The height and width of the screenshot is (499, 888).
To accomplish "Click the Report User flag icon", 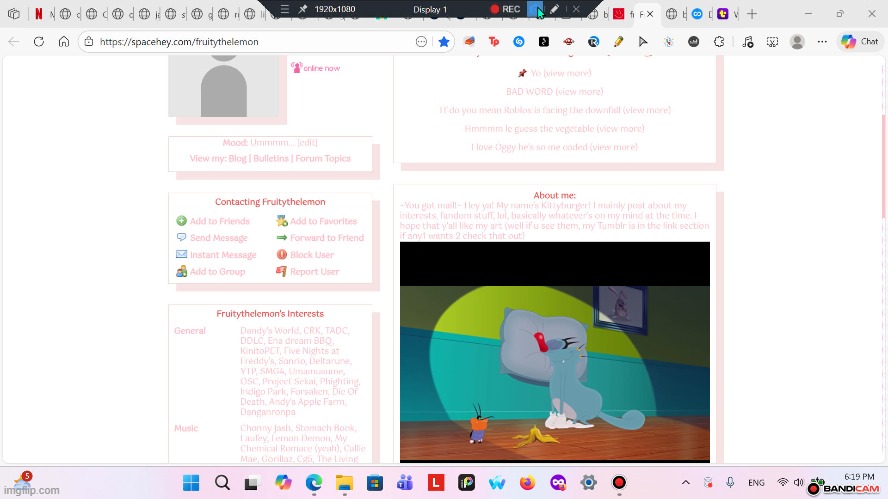I will pyautogui.click(x=282, y=272).
